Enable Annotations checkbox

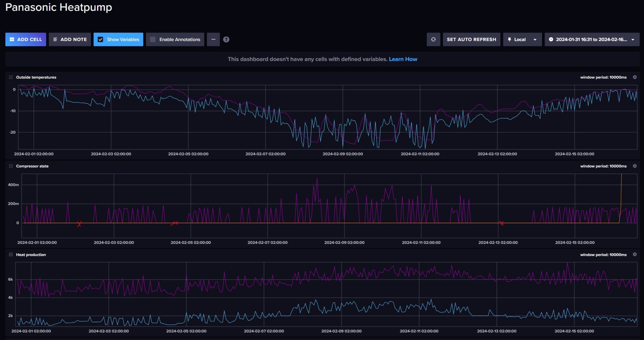pos(153,39)
